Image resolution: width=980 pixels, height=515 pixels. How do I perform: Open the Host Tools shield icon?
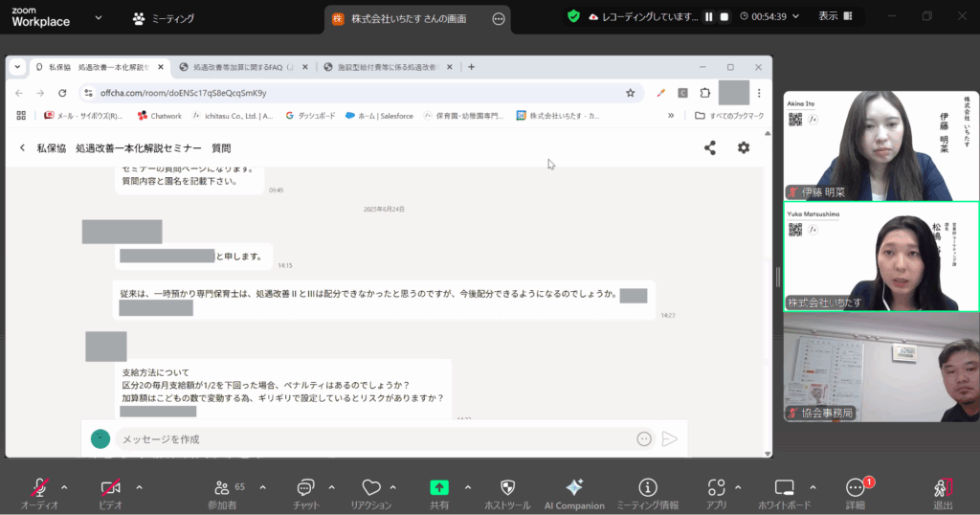[508, 488]
